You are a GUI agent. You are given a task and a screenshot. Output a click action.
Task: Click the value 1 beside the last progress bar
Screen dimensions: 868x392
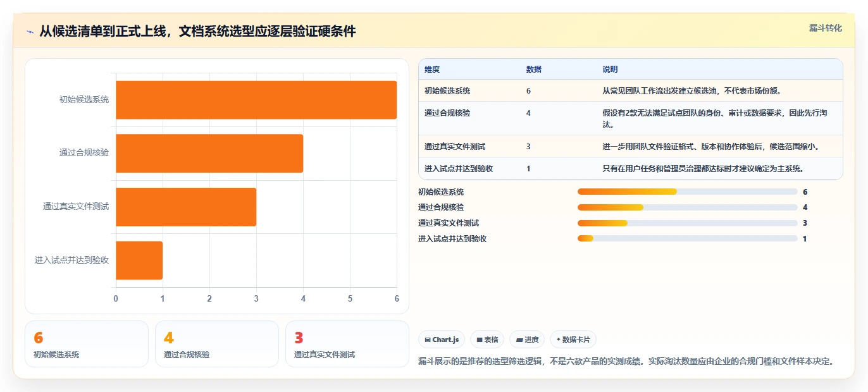click(805, 239)
